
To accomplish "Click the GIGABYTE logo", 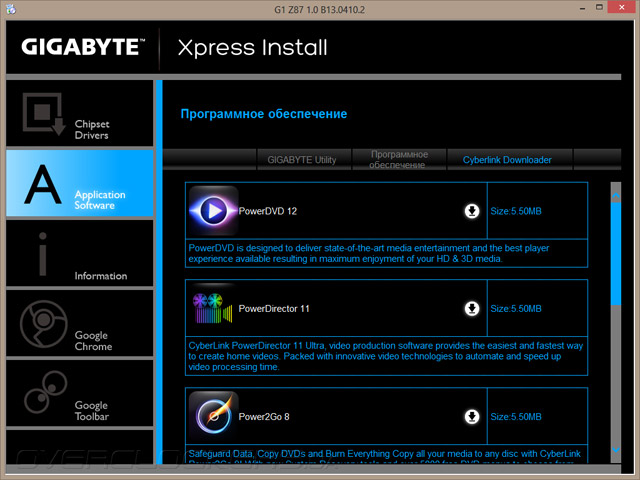I will 83,47.
